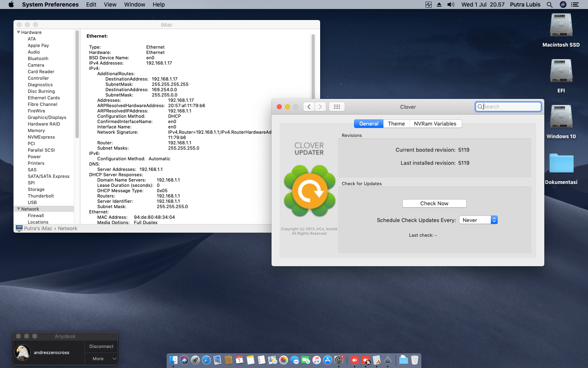Image resolution: width=588 pixels, height=368 pixels.
Task: Click Check Now to check for updates
Action: tap(434, 203)
